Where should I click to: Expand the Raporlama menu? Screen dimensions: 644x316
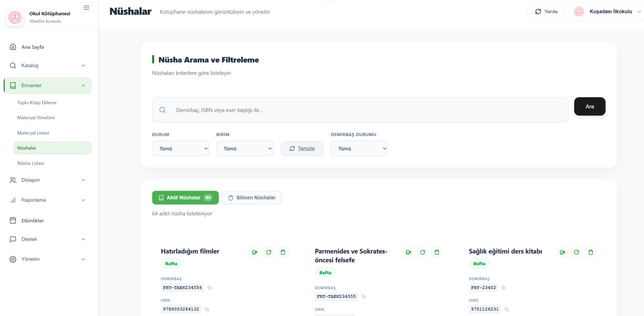(x=48, y=200)
